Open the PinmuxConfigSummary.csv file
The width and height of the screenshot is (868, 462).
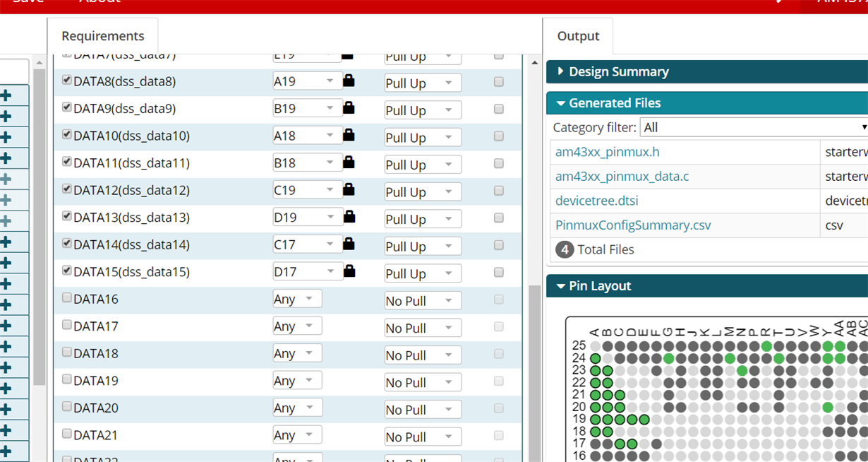(x=633, y=225)
